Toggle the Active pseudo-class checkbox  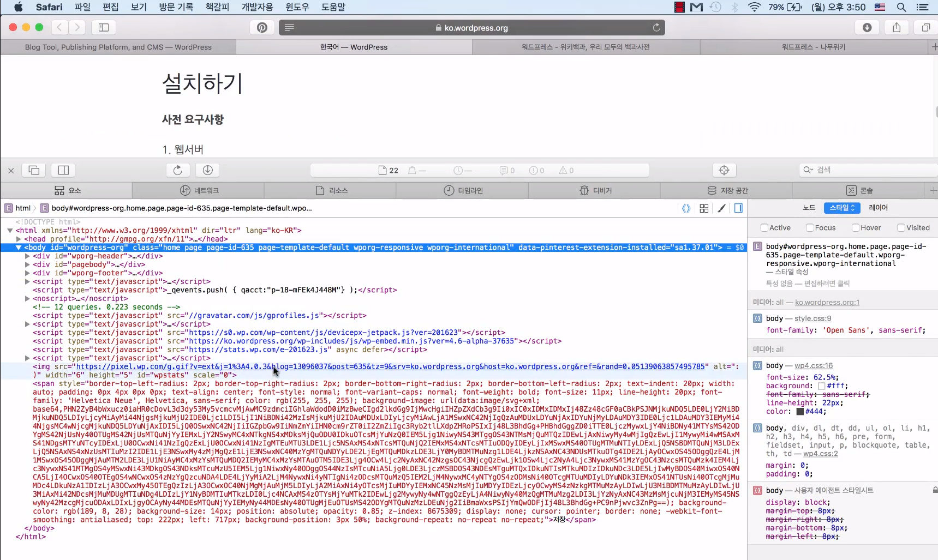(x=764, y=228)
